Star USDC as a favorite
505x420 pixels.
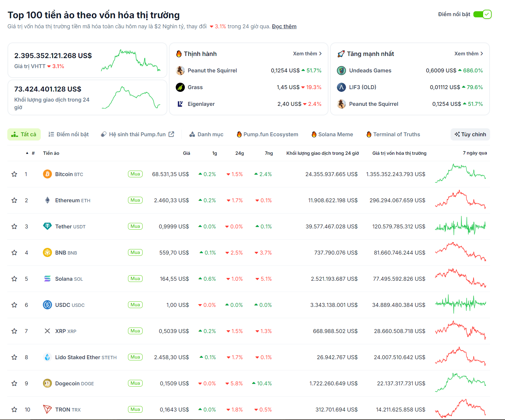pyautogui.click(x=14, y=305)
